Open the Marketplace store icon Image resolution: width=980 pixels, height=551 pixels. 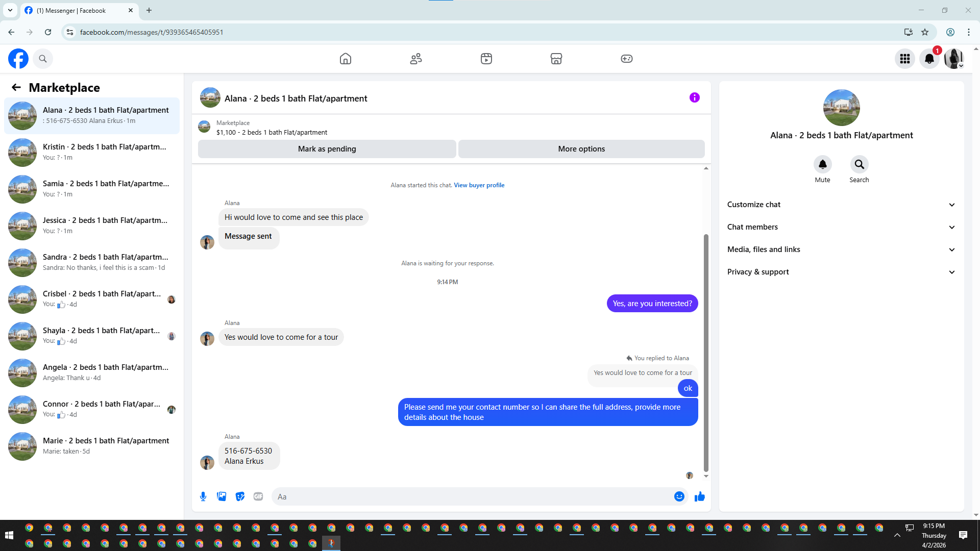[x=556, y=59]
